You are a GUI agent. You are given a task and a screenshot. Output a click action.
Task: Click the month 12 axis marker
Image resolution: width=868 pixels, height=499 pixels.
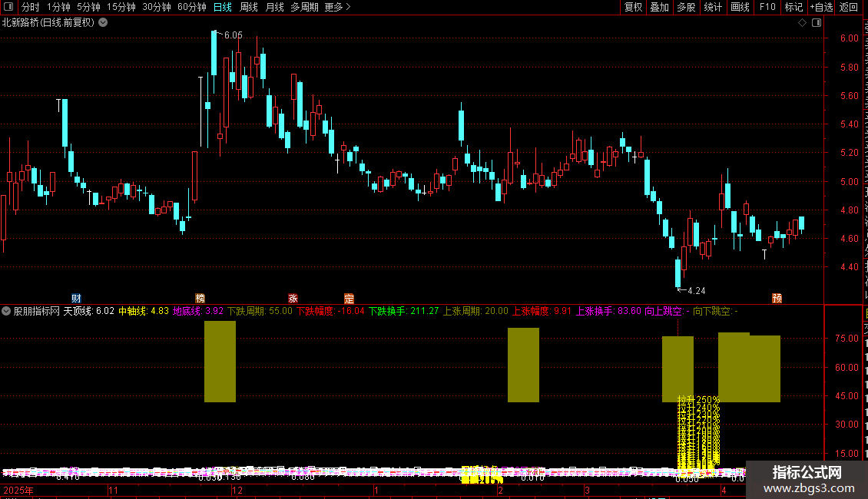[237, 490]
